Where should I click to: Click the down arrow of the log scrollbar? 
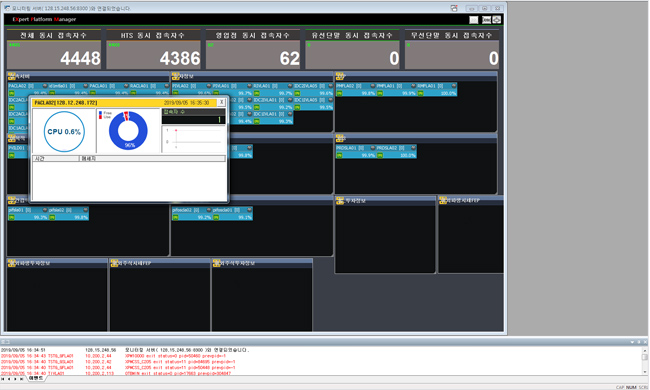[x=645, y=371]
